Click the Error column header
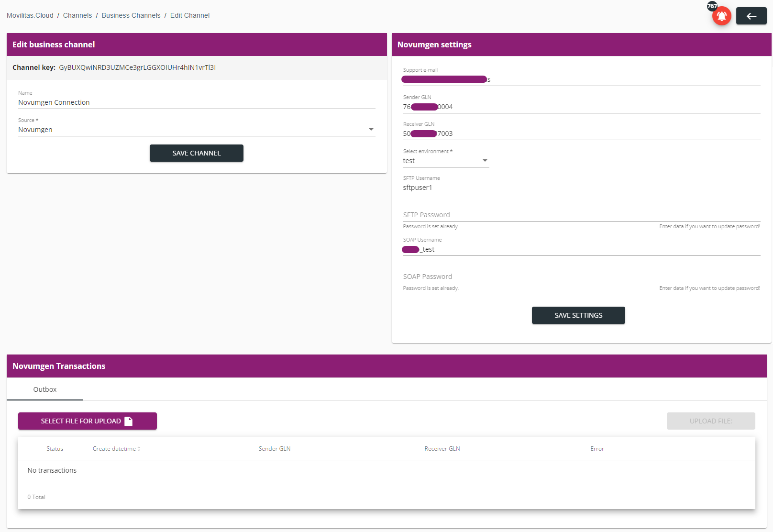This screenshot has width=773, height=532. pyautogui.click(x=597, y=449)
